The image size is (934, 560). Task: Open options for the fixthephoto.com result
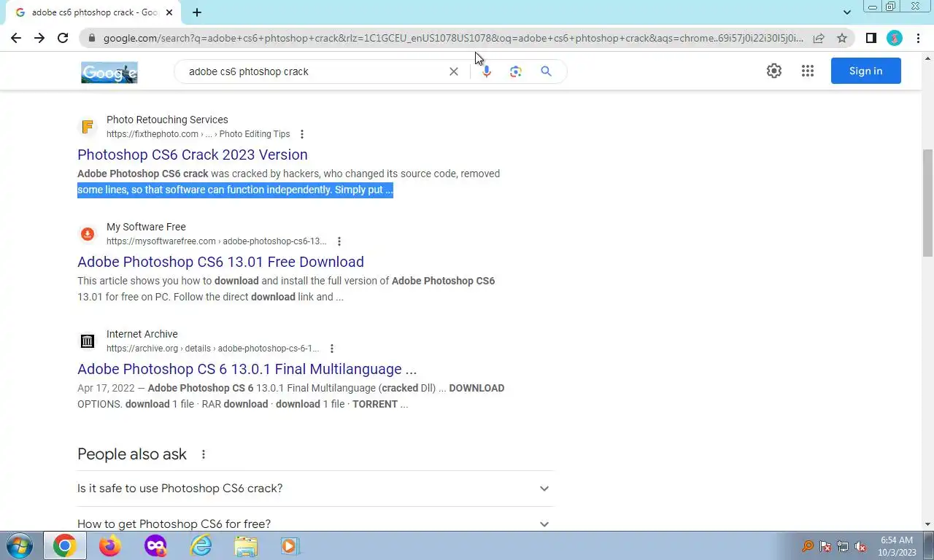click(302, 134)
